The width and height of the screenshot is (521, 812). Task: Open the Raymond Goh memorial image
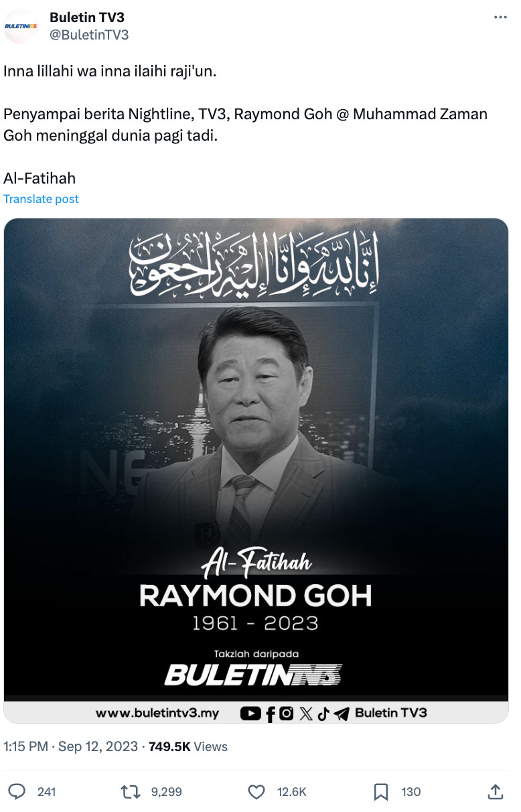point(256,470)
